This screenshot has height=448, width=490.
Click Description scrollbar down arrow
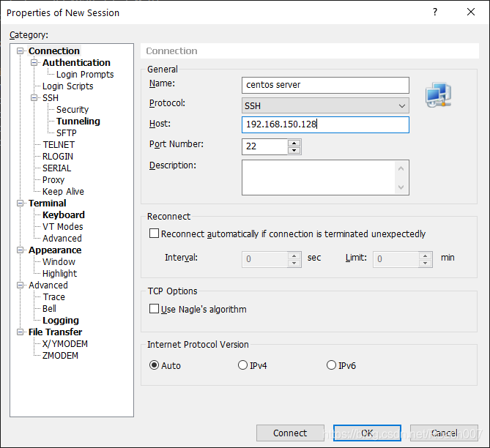pyautogui.click(x=401, y=187)
